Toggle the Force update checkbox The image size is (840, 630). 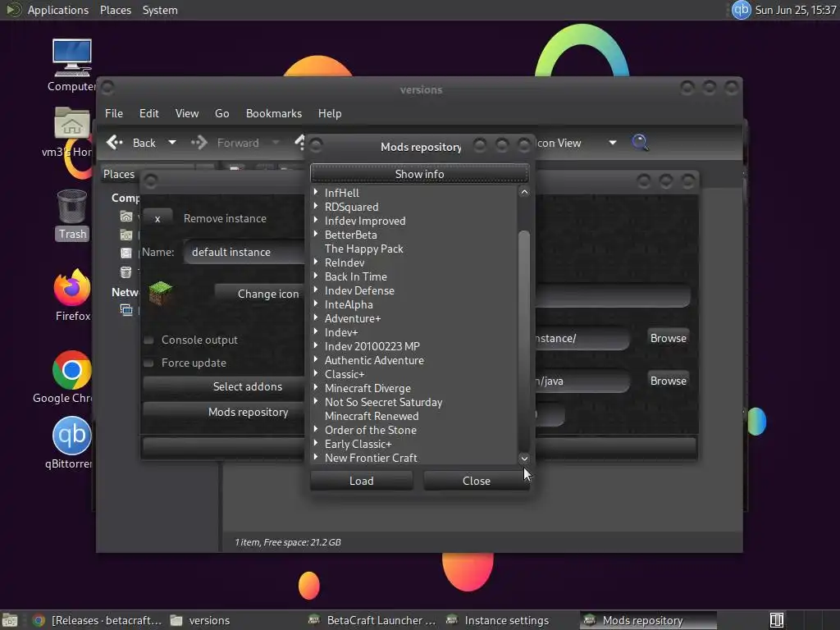click(x=149, y=363)
